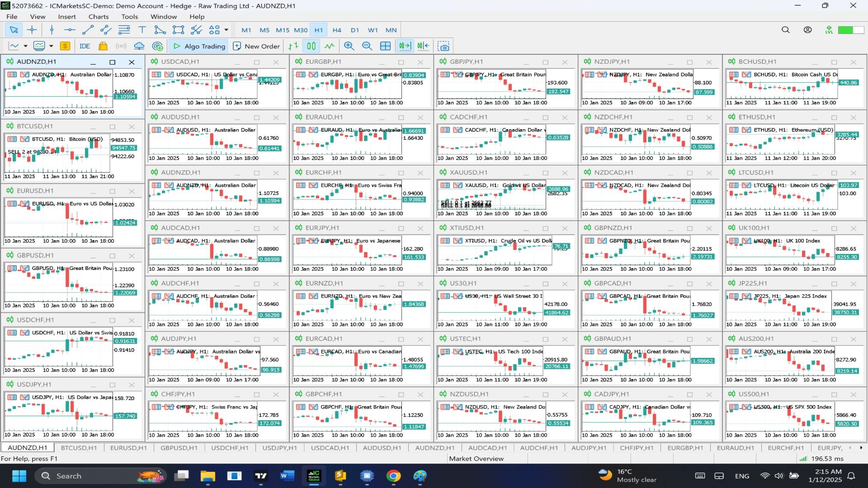
Task: Select the text label tool
Action: click(142, 30)
